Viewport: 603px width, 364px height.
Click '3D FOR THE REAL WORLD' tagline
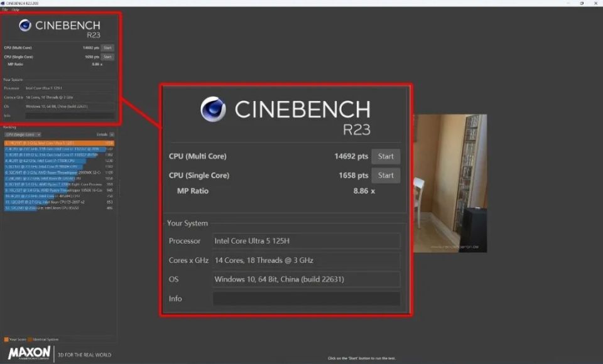[84, 355]
